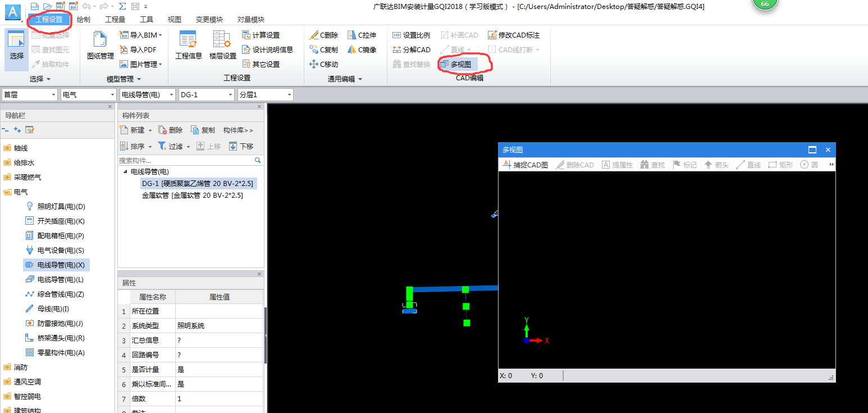The height and width of the screenshot is (413, 868).
Task: Select 防雷接地(电)(J) in the navigation tree
Action: pos(60,324)
